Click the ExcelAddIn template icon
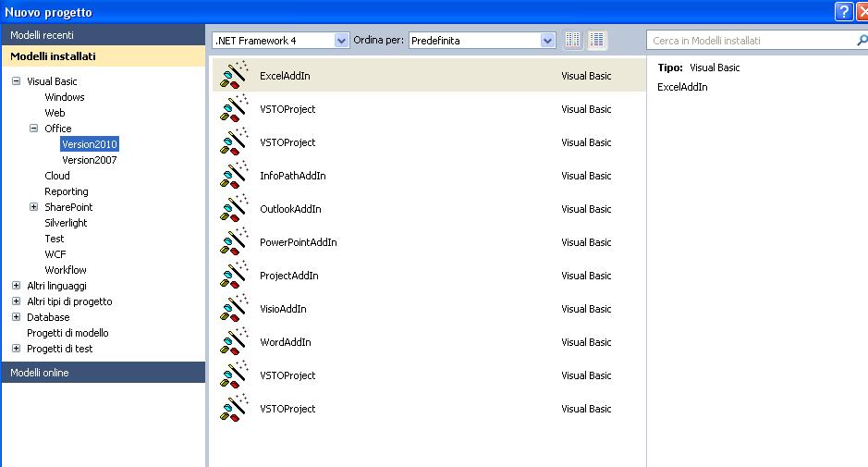Image resolution: width=868 pixels, height=467 pixels. click(x=234, y=75)
